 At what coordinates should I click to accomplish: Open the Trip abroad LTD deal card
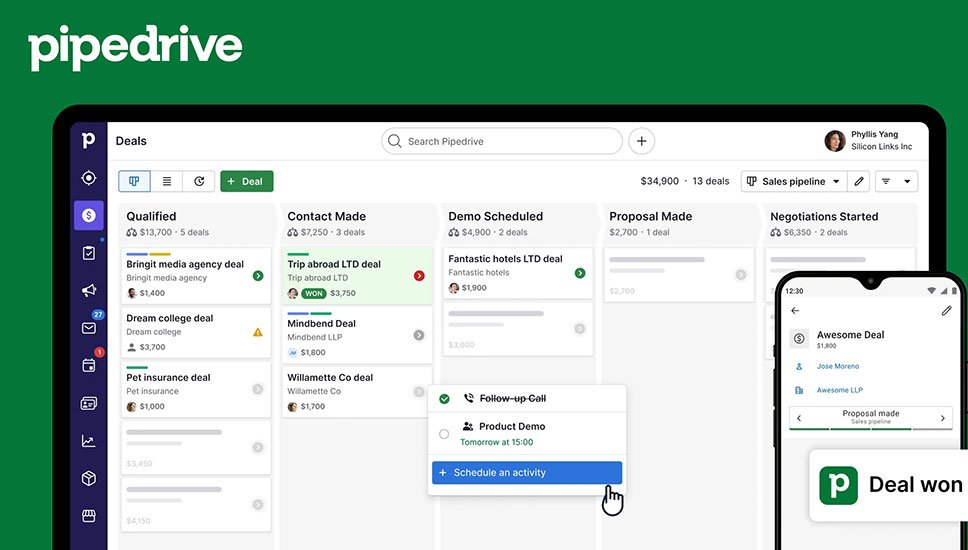(357, 276)
